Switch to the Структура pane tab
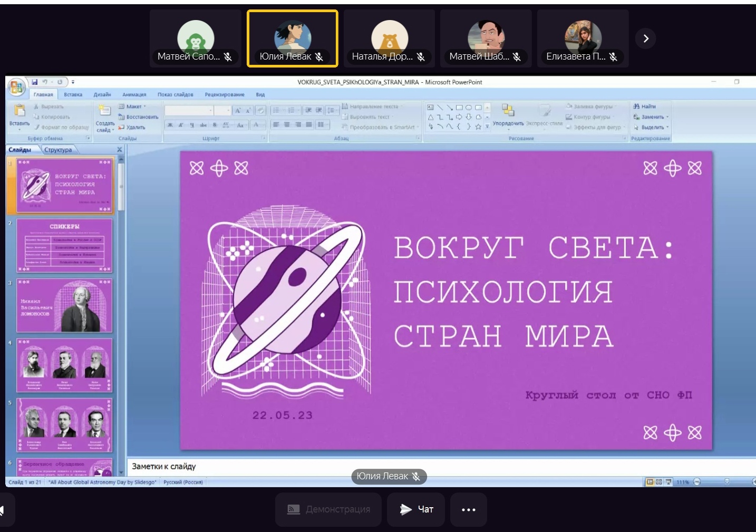756x532 pixels. click(x=58, y=150)
